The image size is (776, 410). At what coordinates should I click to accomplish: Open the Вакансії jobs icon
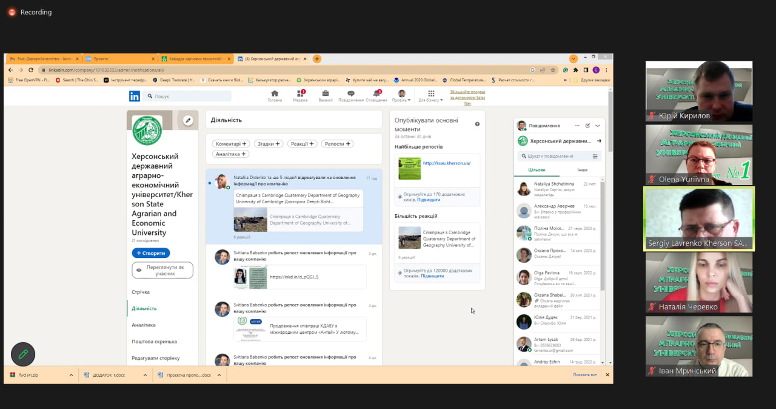pos(325,96)
